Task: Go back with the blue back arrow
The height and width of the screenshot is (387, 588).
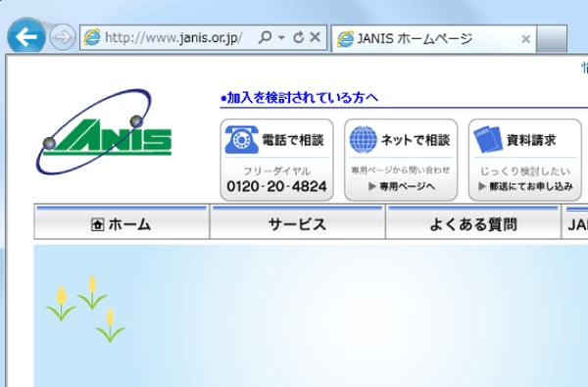Action: [26, 36]
